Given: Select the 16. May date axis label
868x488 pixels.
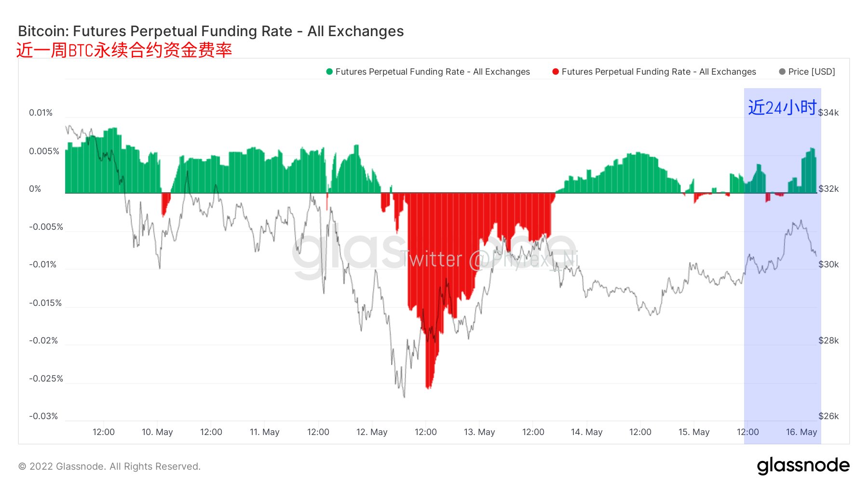Looking at the screenshot, I should pos(801,432).
